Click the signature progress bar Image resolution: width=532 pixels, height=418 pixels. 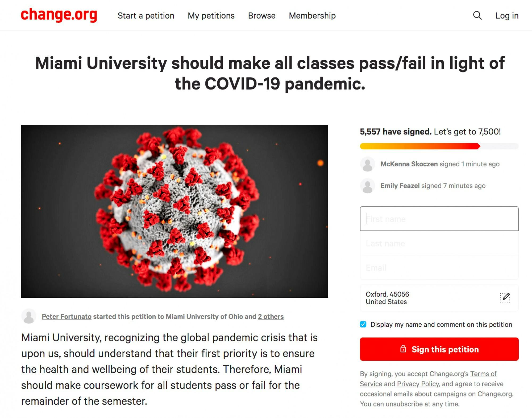[439, 146]
